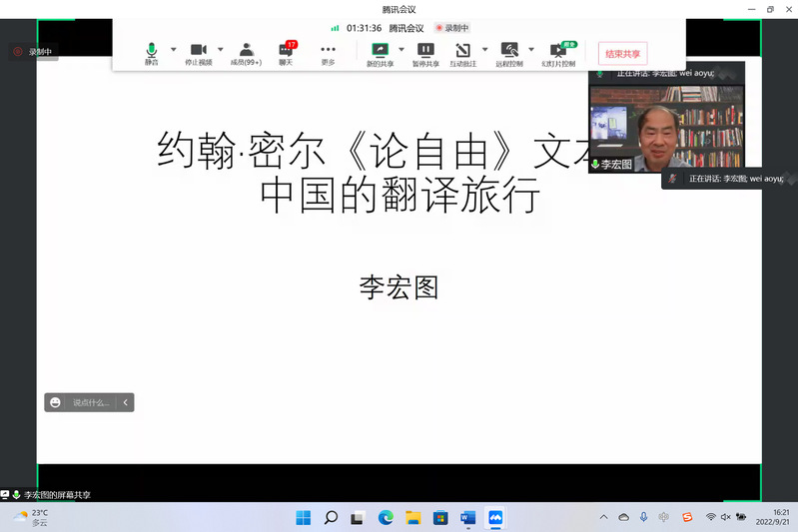Image resolution: width=798 pixels, height=532 pixels.
Task: Open 远程控制 remote control
Action: pyautogui.click(x=509, y=53)
